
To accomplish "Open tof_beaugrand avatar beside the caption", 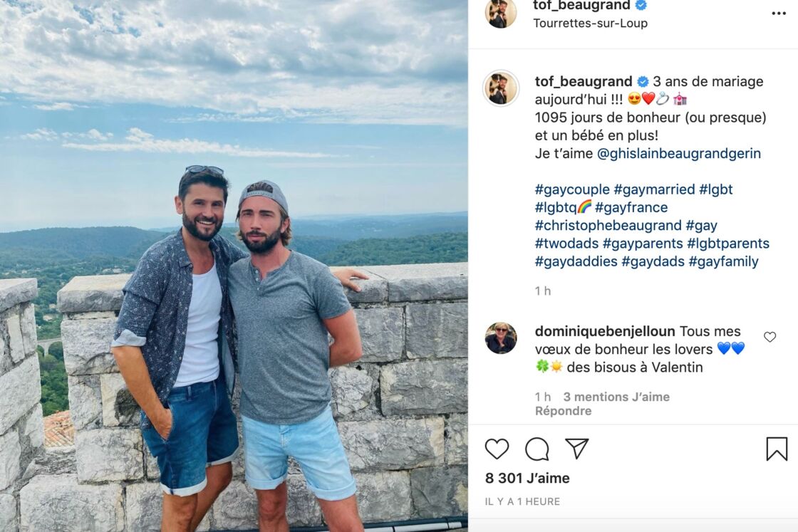I will click(501, 88).
